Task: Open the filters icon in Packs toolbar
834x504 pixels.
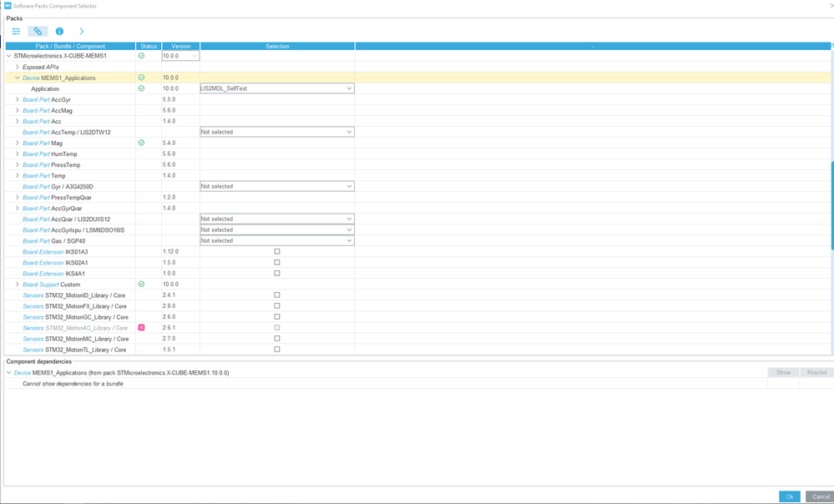Action: coord(16,32)
